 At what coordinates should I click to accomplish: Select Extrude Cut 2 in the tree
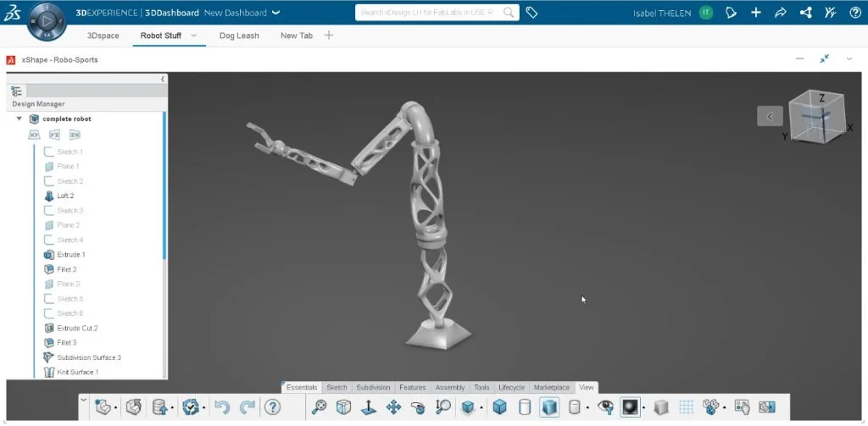click(x=77, y=328)
